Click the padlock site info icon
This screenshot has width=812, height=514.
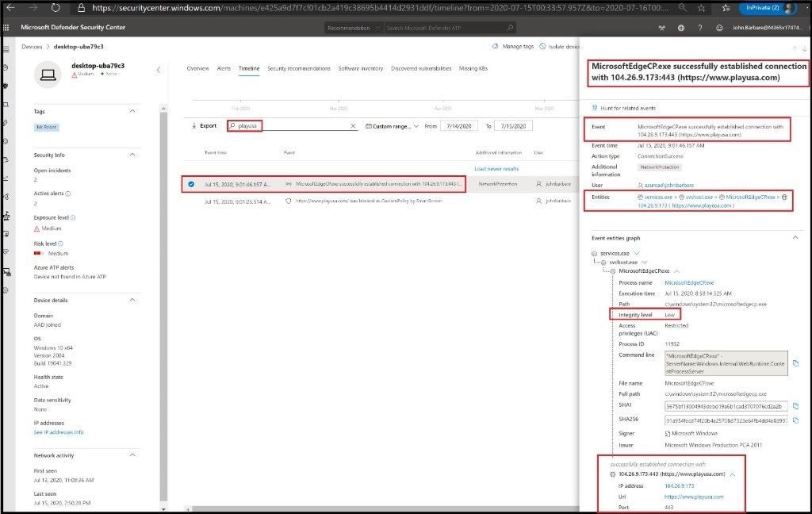(81, 8)
